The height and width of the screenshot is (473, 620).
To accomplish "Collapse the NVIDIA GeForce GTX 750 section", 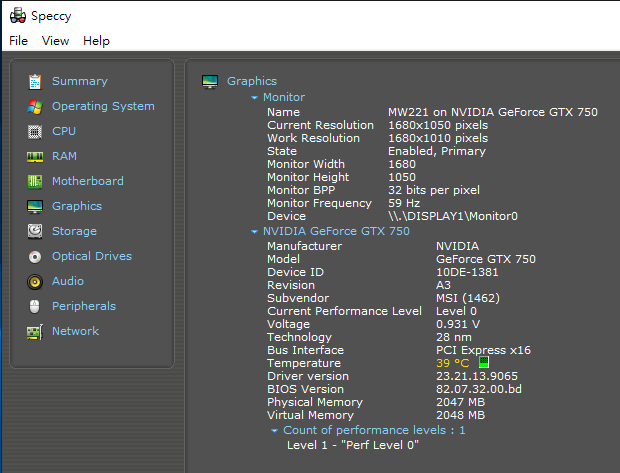I will coord(254,232).
